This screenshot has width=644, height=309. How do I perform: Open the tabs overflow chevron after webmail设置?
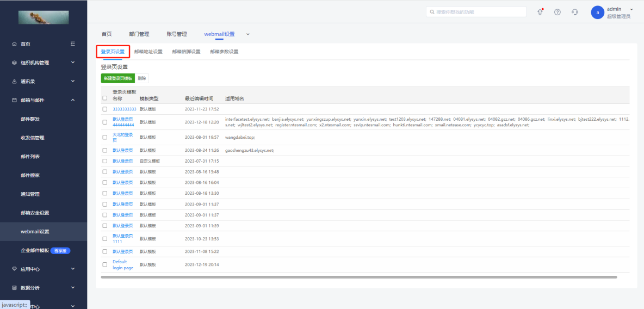[x=247, y=34]
